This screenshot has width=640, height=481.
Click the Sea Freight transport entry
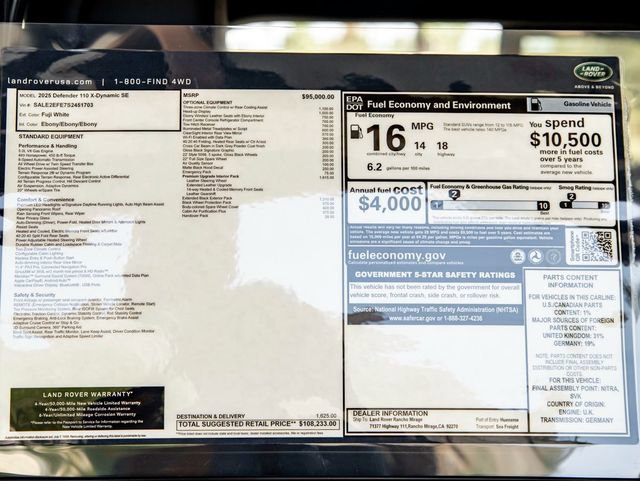(x=507, y=427)
